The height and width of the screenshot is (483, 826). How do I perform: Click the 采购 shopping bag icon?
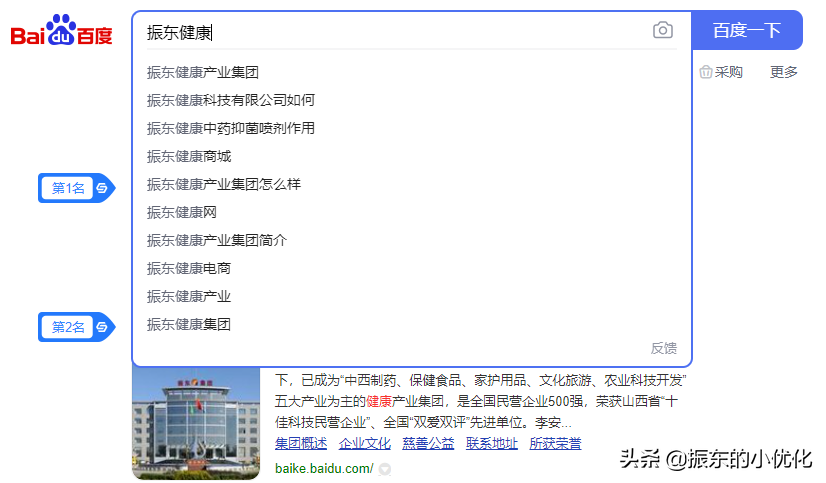(706, 72)
